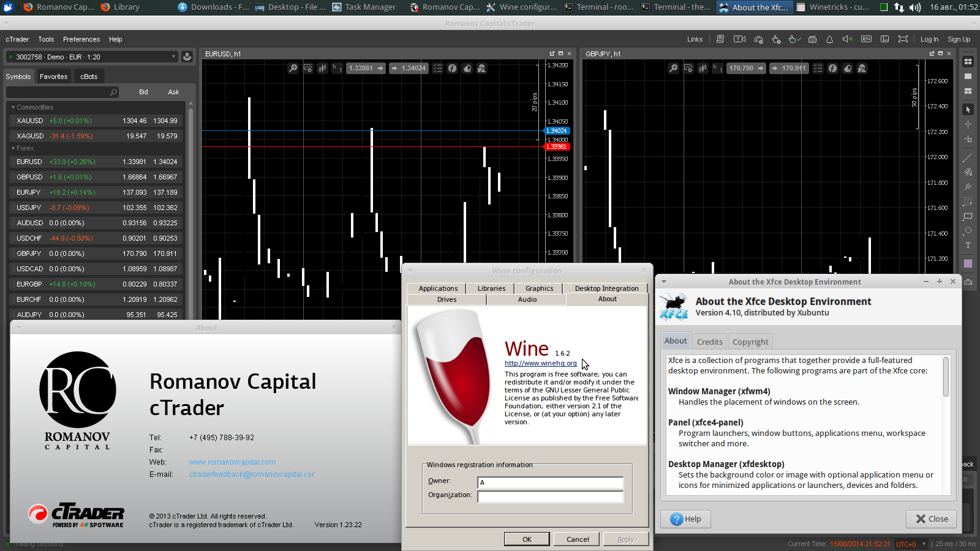Open the cTrader menu
The height and width of the screenshot is (551, 980).
click(x=17, y=39)
